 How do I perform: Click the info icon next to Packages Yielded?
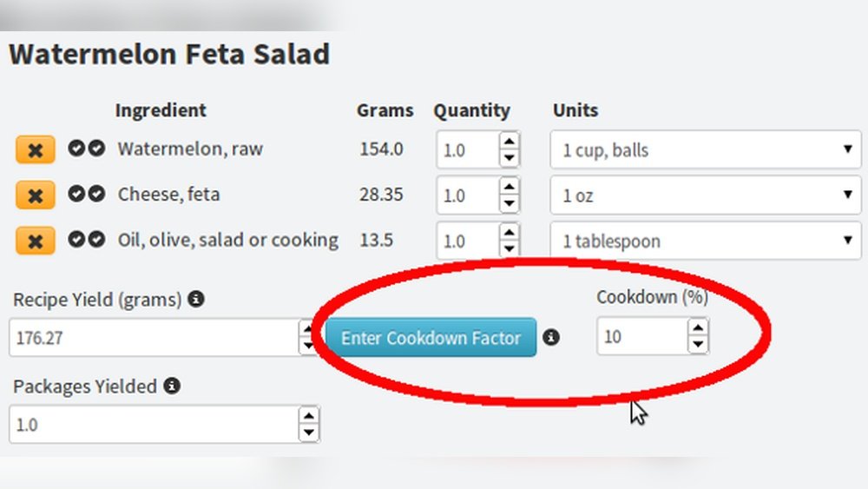coord(172,386)
